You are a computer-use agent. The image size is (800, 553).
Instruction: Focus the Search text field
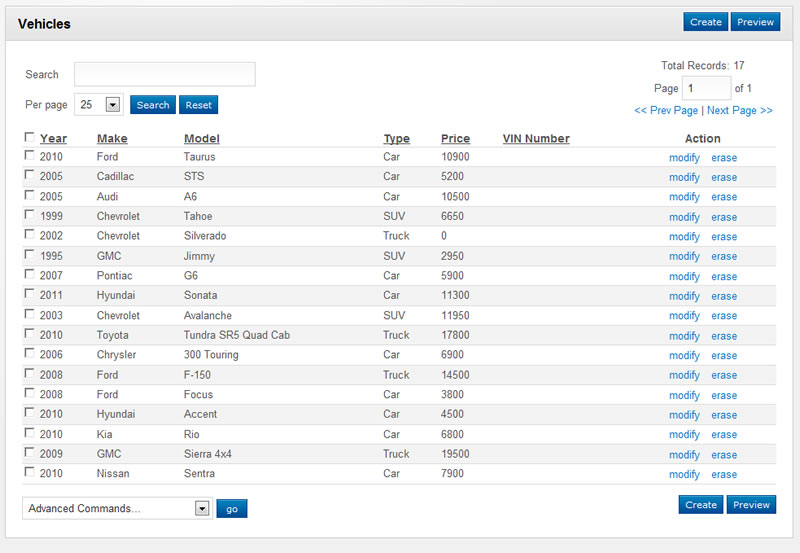coord(165,74)
